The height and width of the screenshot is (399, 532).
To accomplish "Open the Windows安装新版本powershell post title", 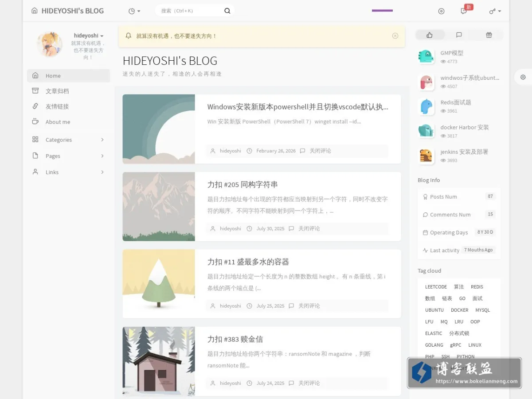I will 297,107.
